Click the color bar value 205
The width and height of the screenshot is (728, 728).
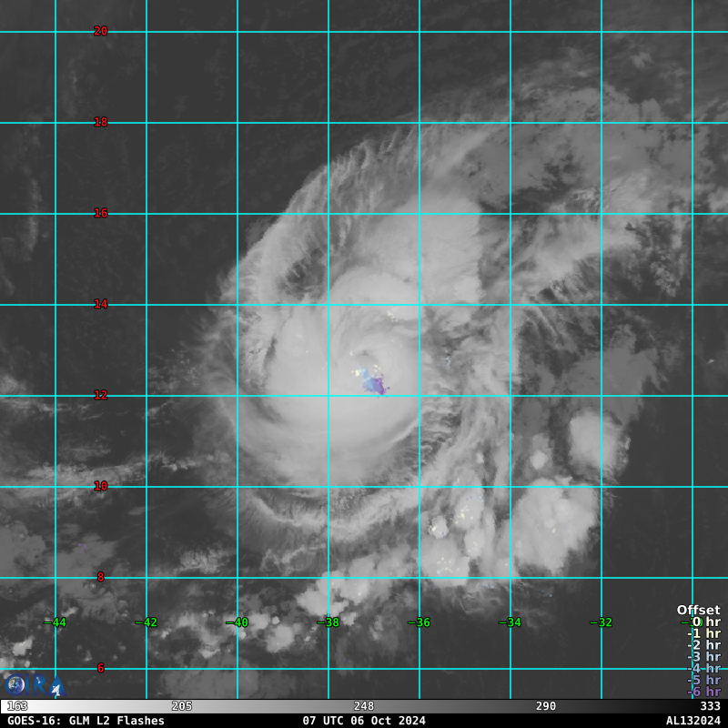pos(182,706)
